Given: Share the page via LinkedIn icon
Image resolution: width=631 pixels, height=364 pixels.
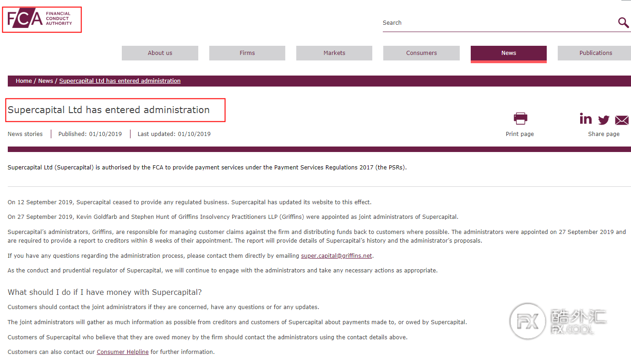Looking at the screenshot, I should [586, 119].
